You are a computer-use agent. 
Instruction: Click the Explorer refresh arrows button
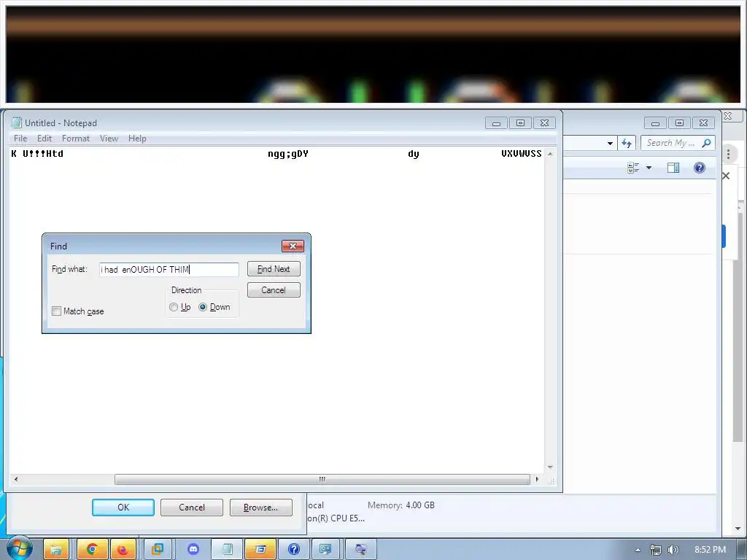tap(627, 143)
